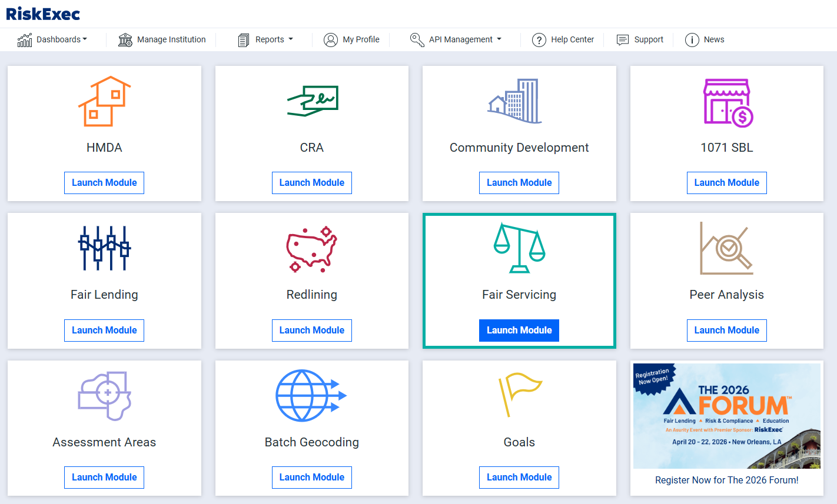
Task: Open Manage Institution in the nav bar
Action: tap(162, 39)
